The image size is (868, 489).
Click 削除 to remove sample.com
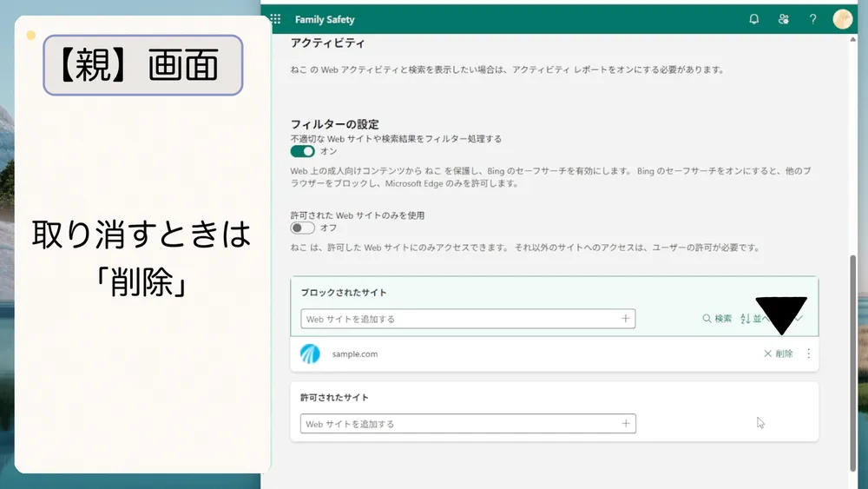point(779,354)
